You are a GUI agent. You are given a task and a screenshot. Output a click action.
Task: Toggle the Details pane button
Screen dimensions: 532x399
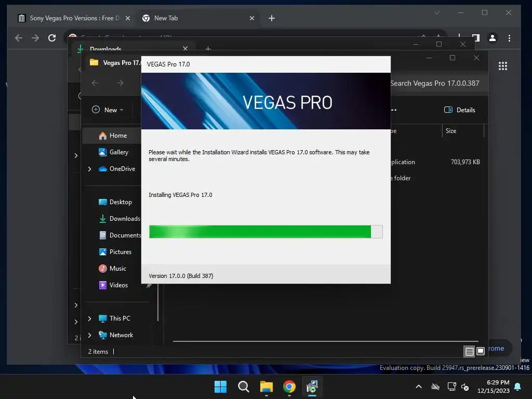click(x=459, y=110)
